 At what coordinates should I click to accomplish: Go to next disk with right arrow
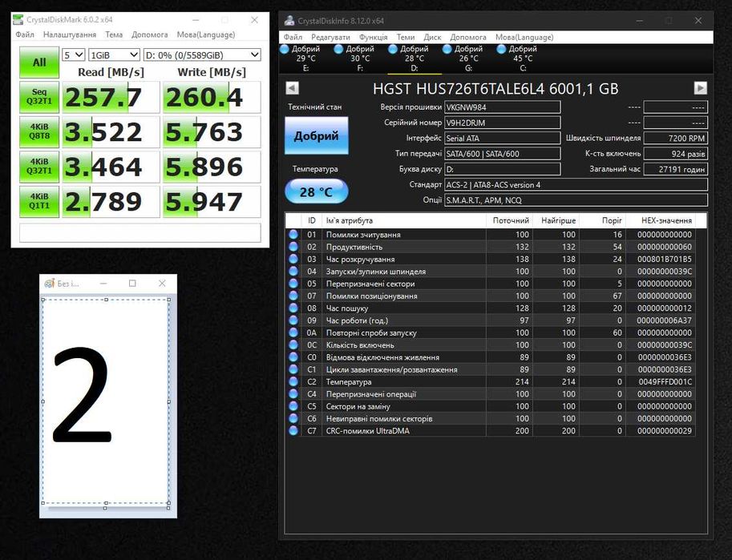click(700, 88)
